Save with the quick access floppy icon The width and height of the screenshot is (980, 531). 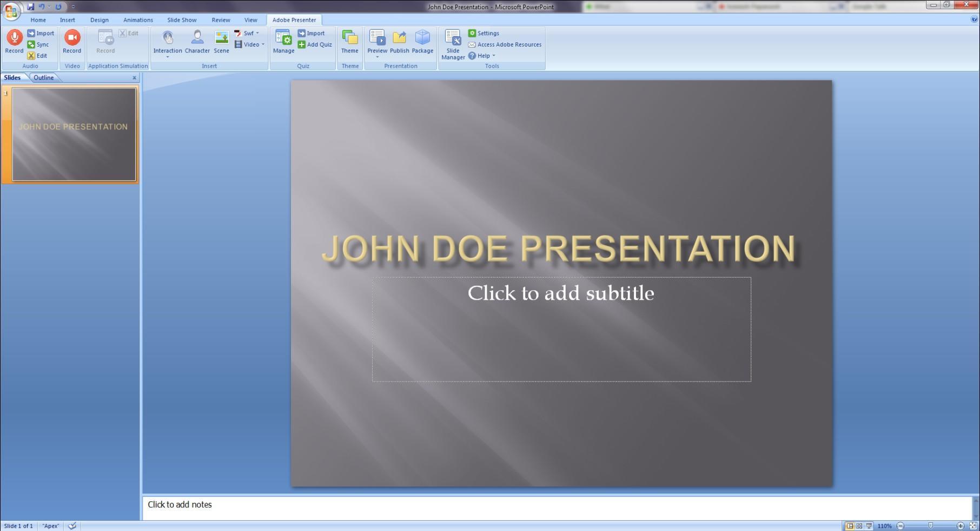(x=30, y=6)
